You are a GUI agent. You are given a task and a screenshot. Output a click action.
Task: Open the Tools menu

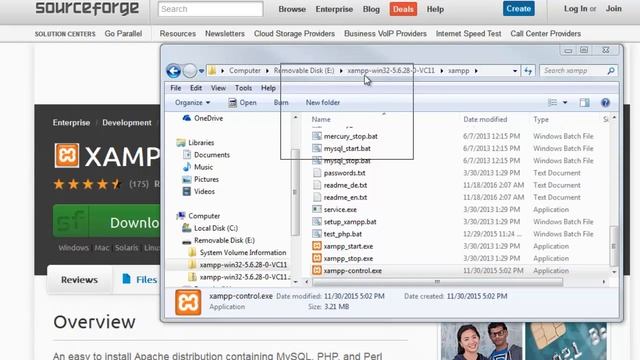[243, 88]
